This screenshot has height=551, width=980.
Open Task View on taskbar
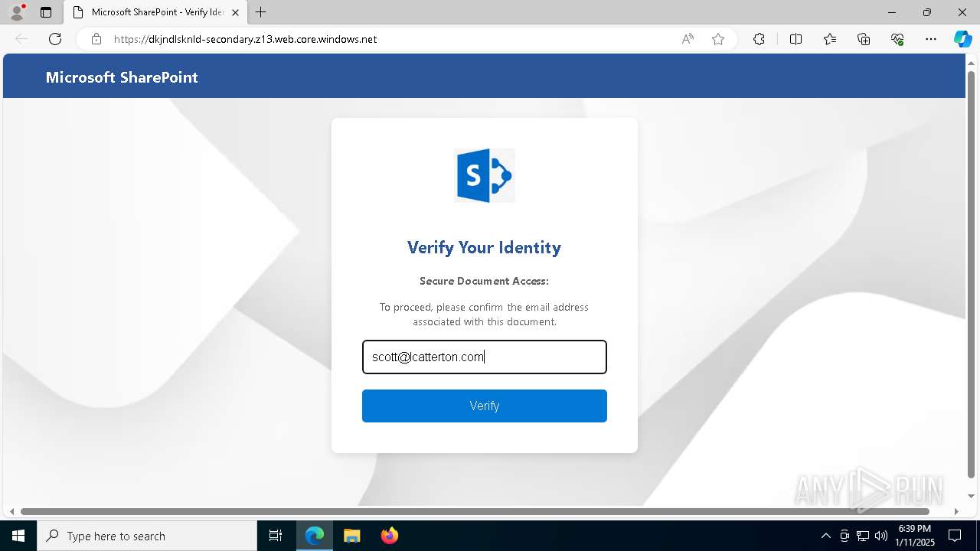276,536
